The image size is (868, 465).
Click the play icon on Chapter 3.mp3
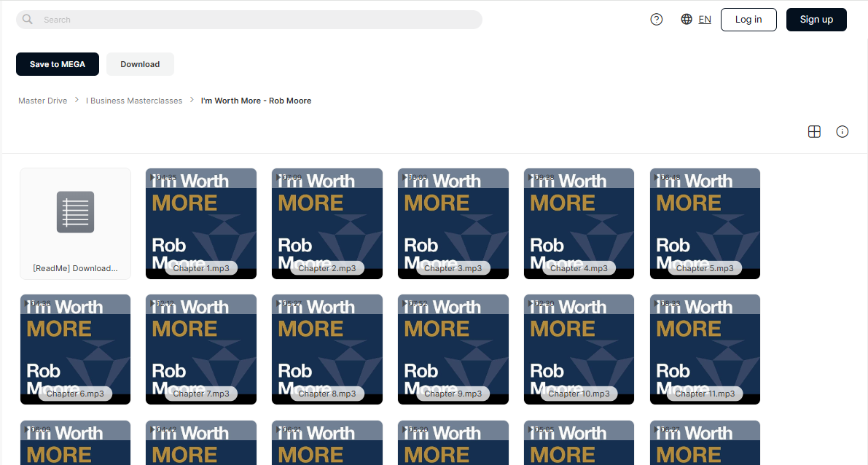(x=406, y=178)
